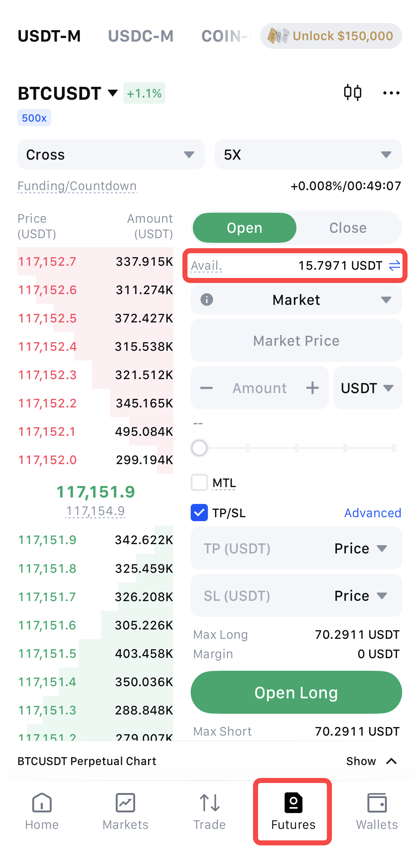Enable the MTL checkbox
This screenshot has height=868, width=419.
click(x=199, y=483)
